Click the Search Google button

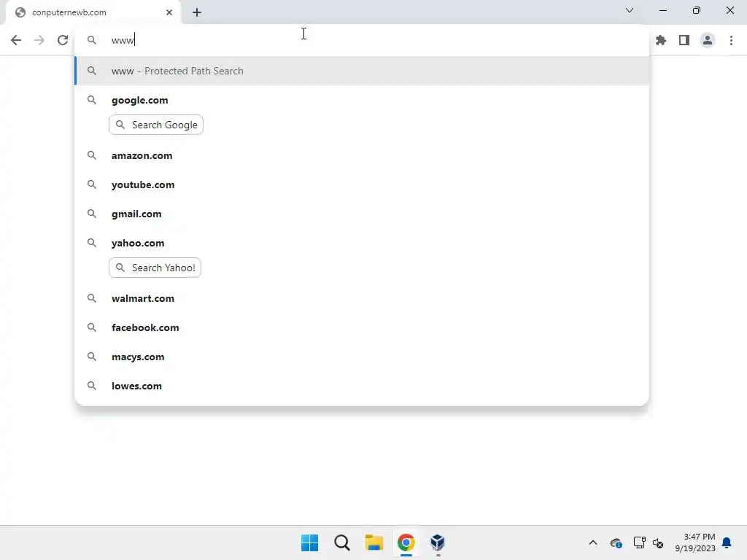pos(156,125)
